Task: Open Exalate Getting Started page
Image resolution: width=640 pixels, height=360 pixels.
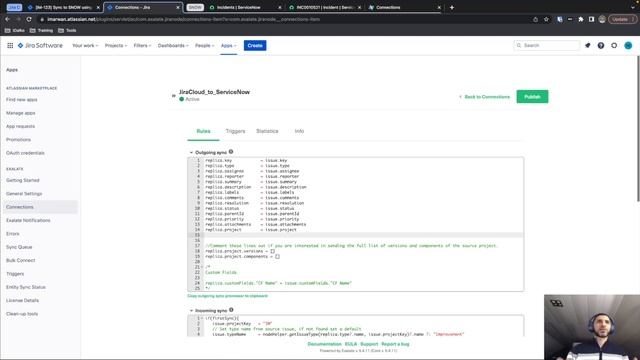Action: click(23, 180)
